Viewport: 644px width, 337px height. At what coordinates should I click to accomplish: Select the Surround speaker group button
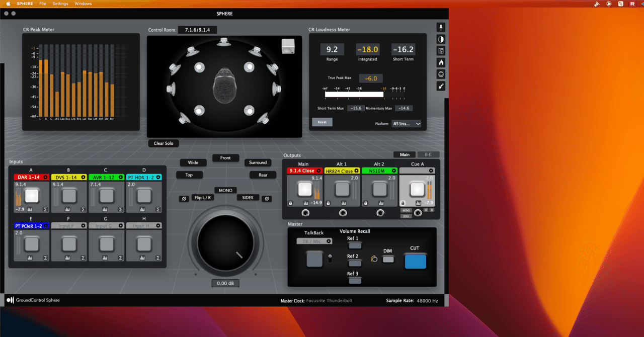(258, 162)
